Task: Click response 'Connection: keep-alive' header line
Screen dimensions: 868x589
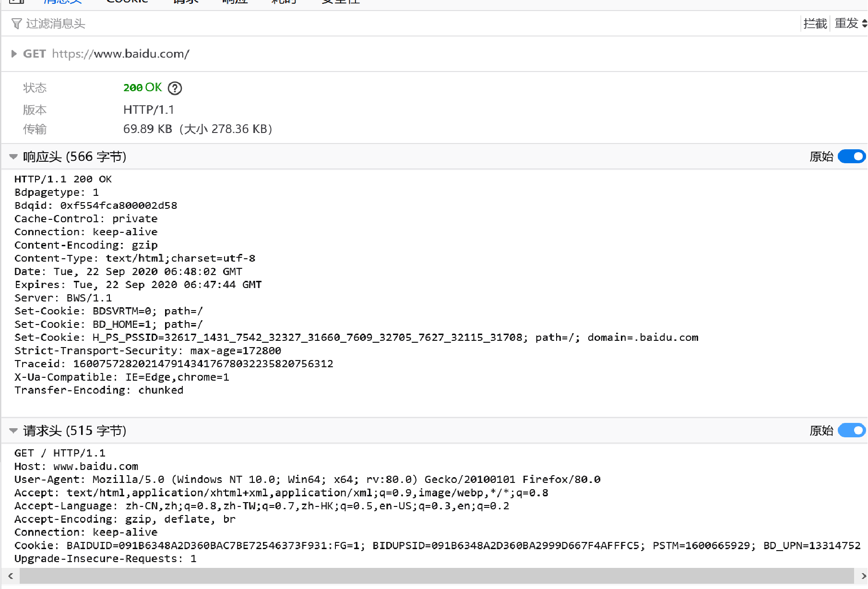Action: point(86,232)
